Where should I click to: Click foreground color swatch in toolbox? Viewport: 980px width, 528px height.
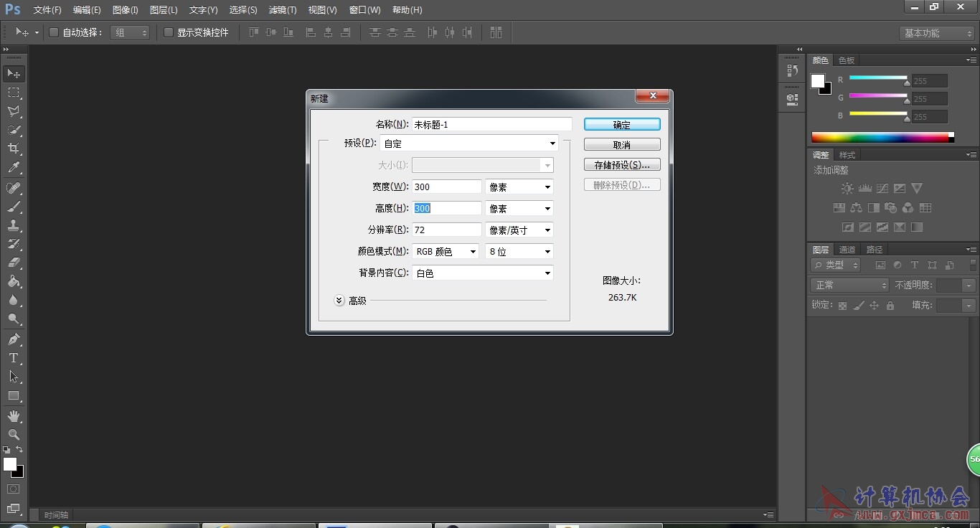pyautogui.click(x=9, y=464)
